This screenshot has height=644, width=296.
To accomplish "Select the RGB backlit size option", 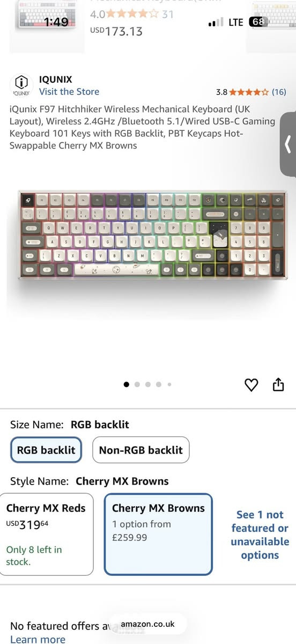I will pos(46,450).
